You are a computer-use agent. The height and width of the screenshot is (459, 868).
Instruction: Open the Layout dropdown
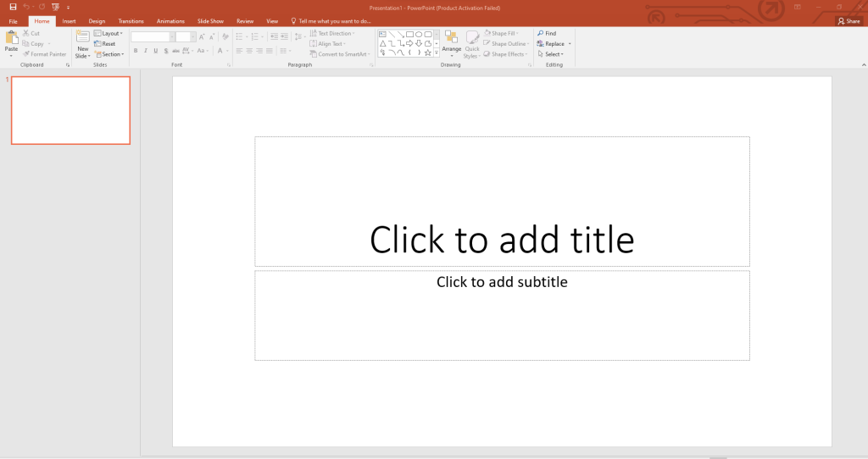coord(108,34)
